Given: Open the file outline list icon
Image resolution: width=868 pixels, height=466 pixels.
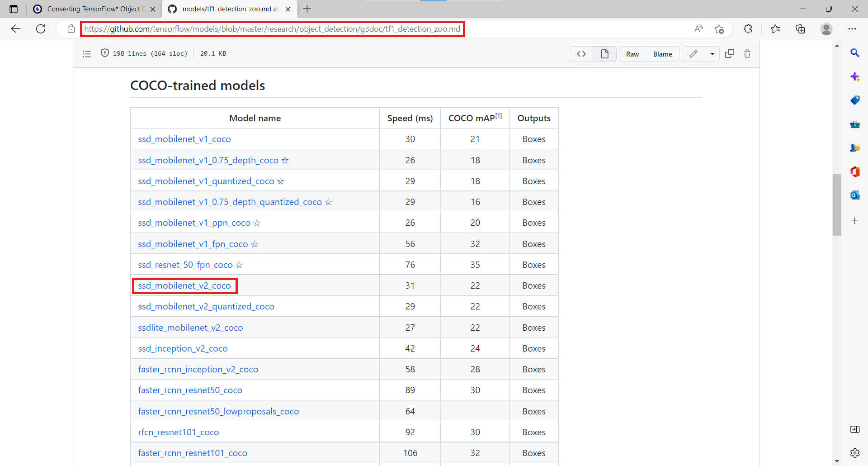Looking at the screenshot, I should click(x=87, y=54).
